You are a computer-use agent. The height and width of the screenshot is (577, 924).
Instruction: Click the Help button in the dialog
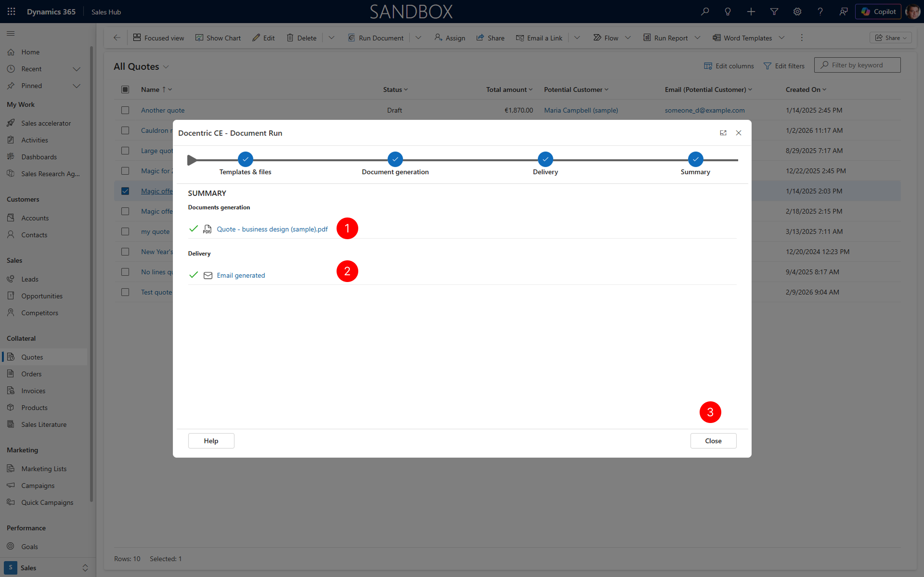point(211,441)
